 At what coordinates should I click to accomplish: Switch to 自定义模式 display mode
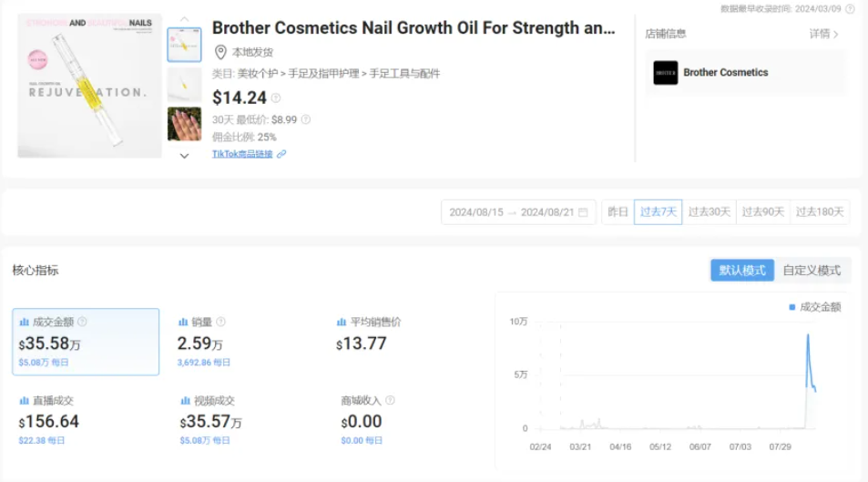812,271
